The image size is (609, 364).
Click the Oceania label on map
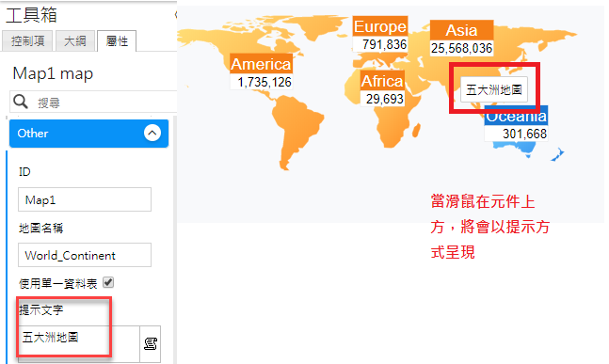[516, 117]
